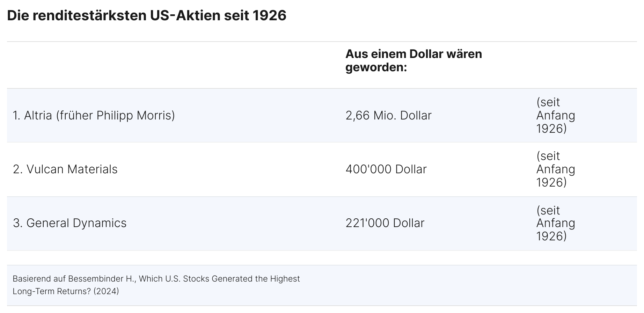Click 'seit Anfang 1926' in the General Dynamics row
The height and width of the screenshot is (313, 644).
point(556,223)
